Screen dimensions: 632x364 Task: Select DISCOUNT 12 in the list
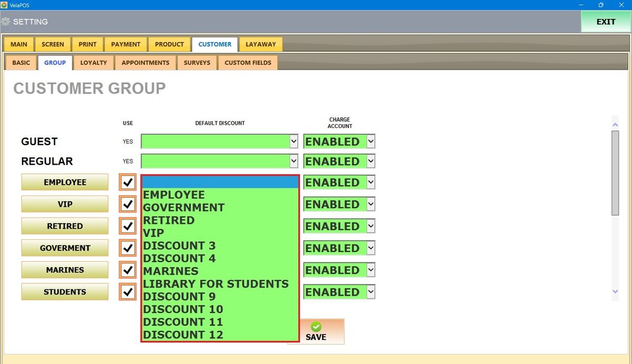[220, 335]
